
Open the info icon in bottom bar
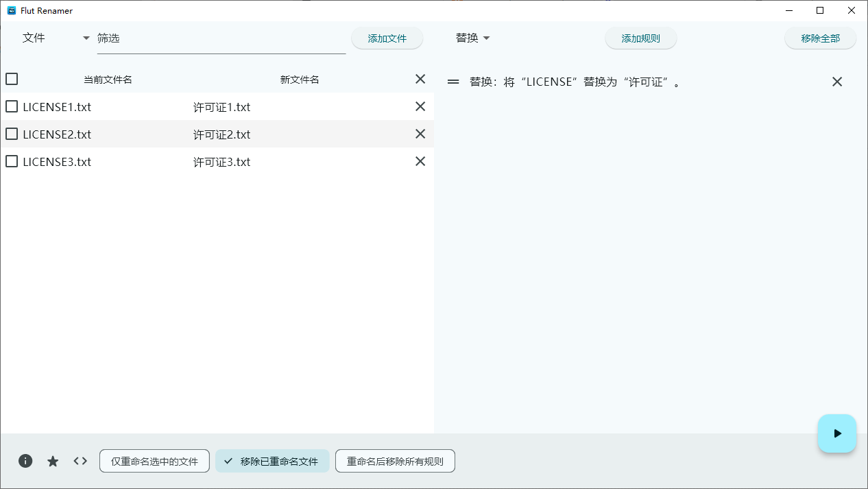[x=25, y=461]
